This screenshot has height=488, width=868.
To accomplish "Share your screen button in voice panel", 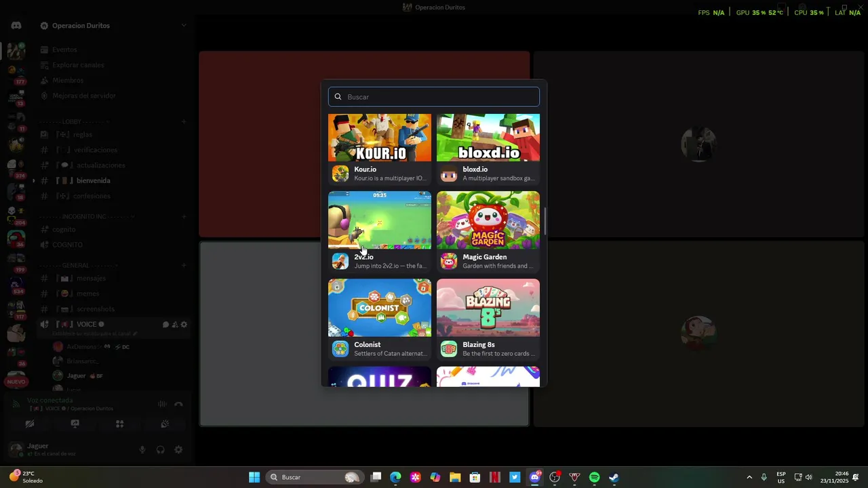I will click(75, 424).
